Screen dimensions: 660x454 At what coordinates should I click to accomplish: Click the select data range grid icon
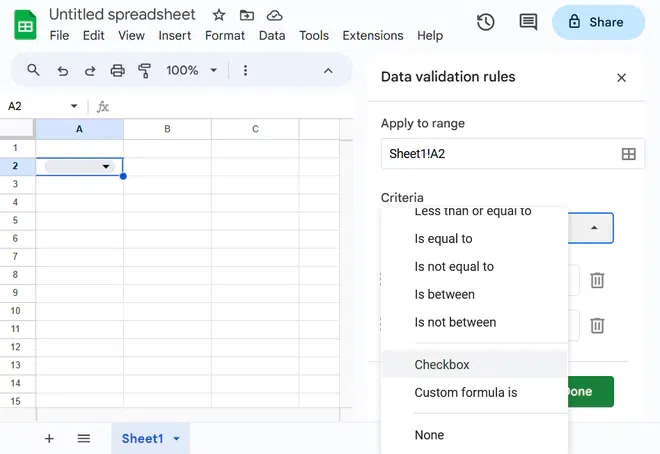(629, 154)
